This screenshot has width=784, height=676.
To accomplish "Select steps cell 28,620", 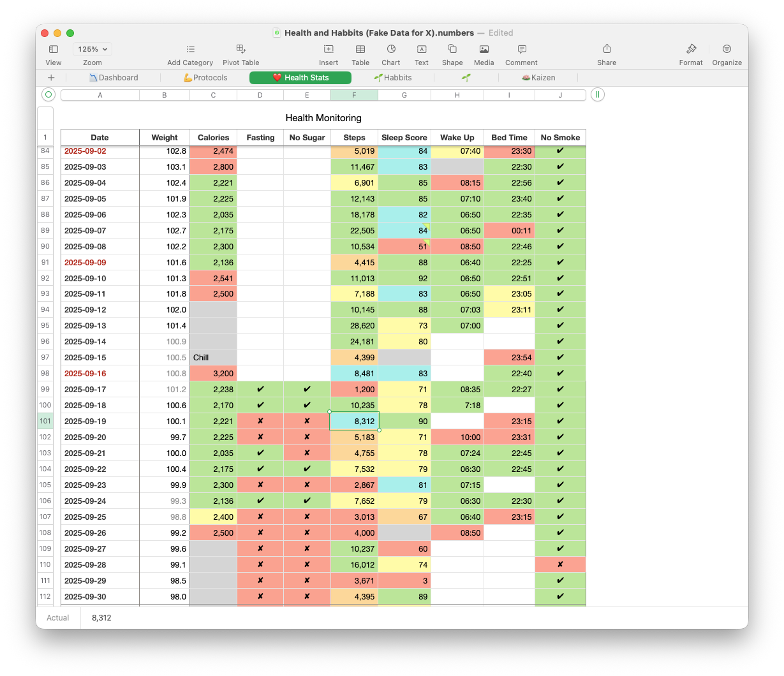I will [x=354, y=325].
